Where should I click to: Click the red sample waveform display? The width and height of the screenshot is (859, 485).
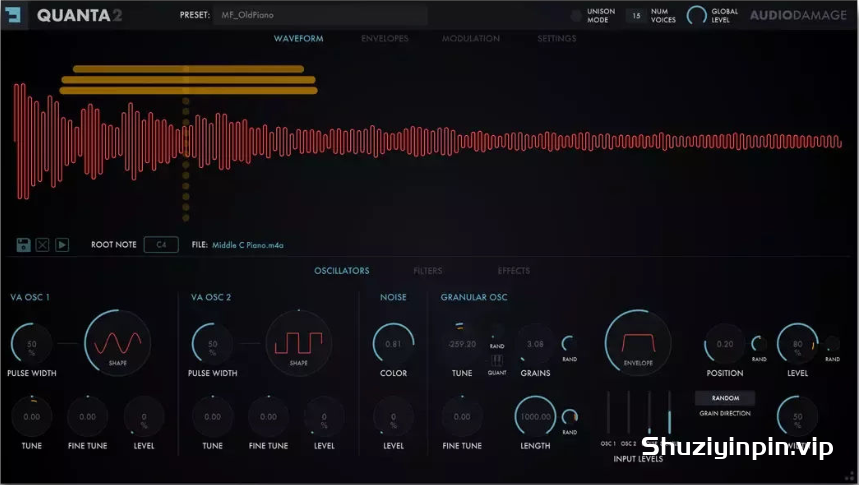coord(427,141)
